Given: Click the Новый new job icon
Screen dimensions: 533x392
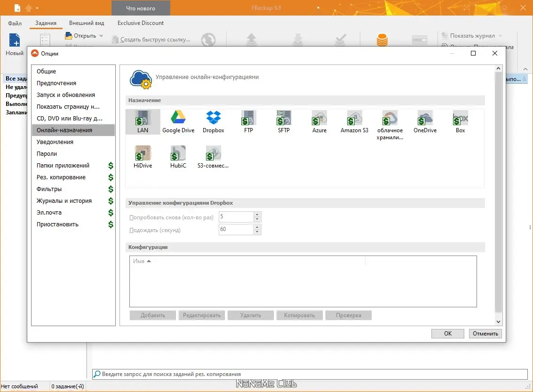Looking at the screenshot, I should tap(15, 45).
